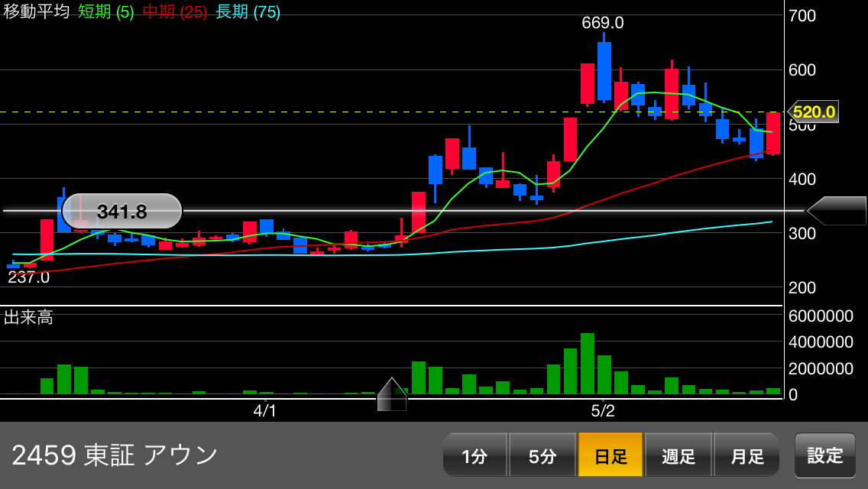The image size is (868, 489).
Task: Switch chart to 週足 weekly view
Action: point(679,455)
